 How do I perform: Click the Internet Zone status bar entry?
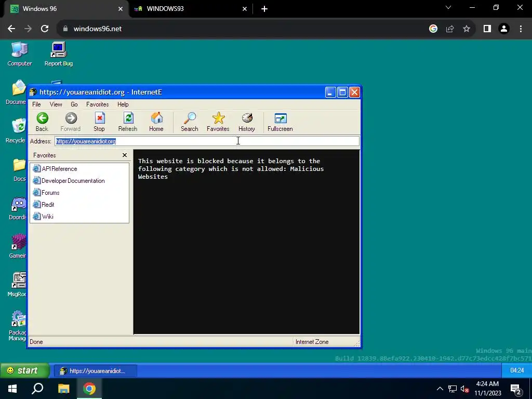(312, 342)
